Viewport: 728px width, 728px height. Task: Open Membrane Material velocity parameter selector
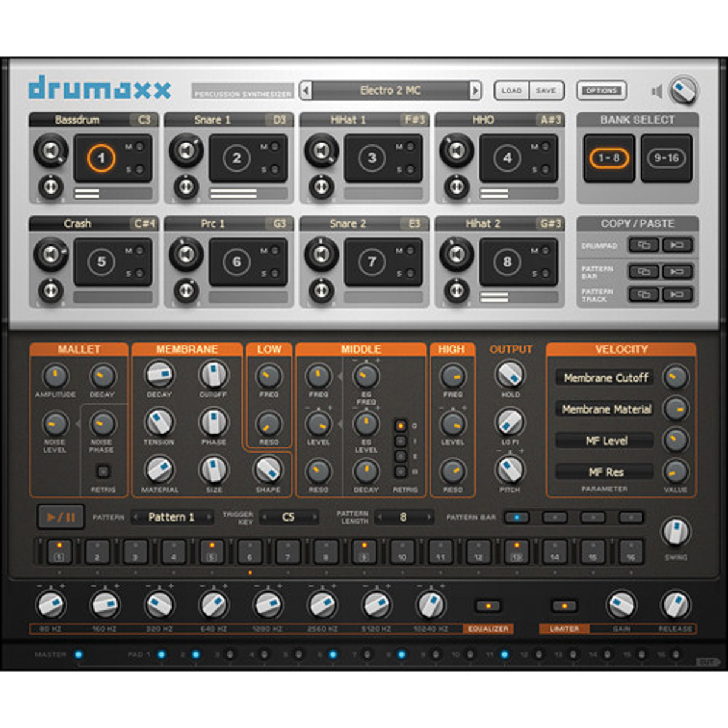point(605,409)
